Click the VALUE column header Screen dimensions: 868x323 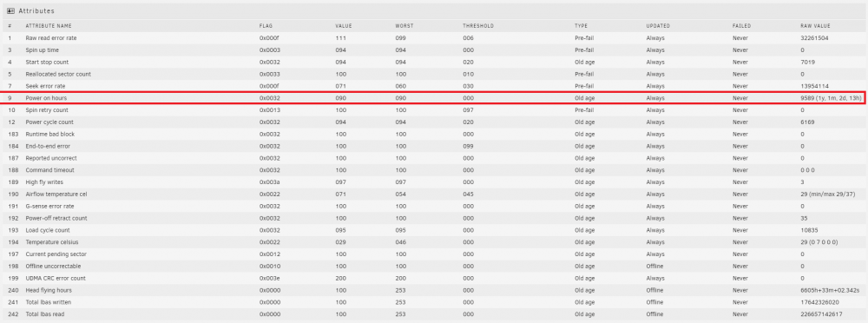pos(343,26)
